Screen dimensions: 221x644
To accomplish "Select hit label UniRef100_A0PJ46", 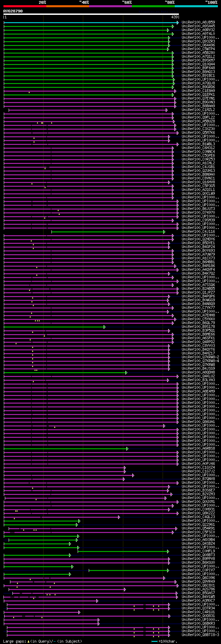I will [x=198, y=464].
